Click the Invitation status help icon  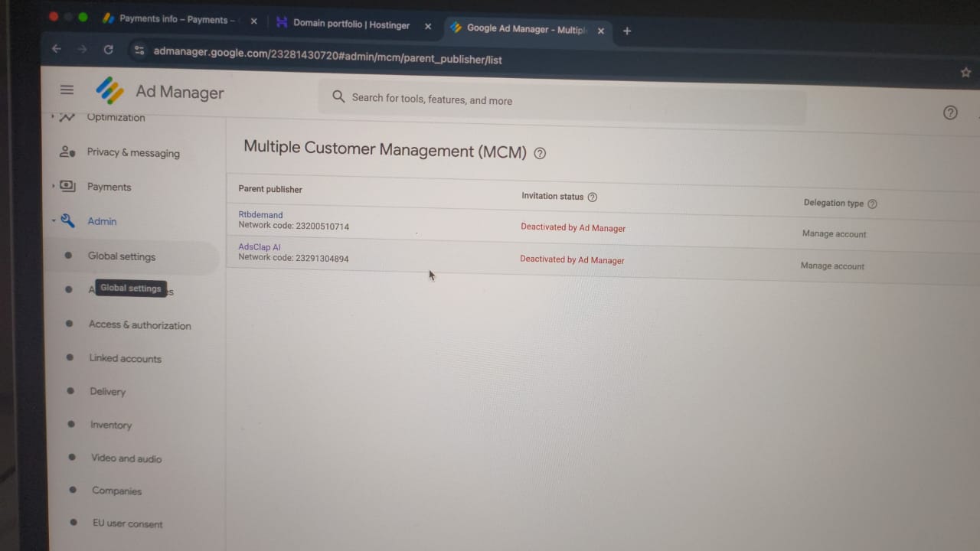click(592, 197)
